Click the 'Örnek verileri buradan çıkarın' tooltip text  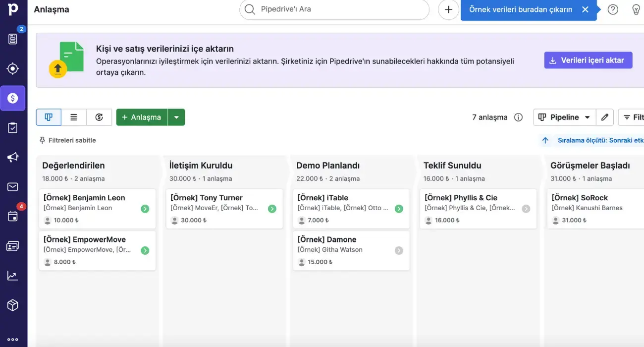point(521,9)
